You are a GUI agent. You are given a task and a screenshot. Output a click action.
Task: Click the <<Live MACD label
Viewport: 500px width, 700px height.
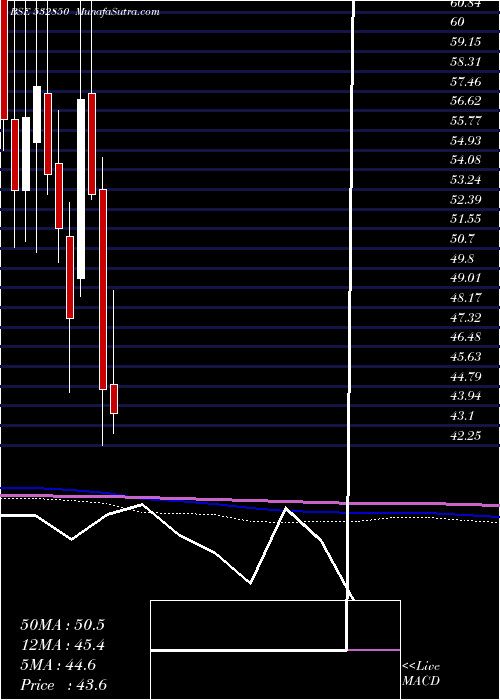click(421, 673)
